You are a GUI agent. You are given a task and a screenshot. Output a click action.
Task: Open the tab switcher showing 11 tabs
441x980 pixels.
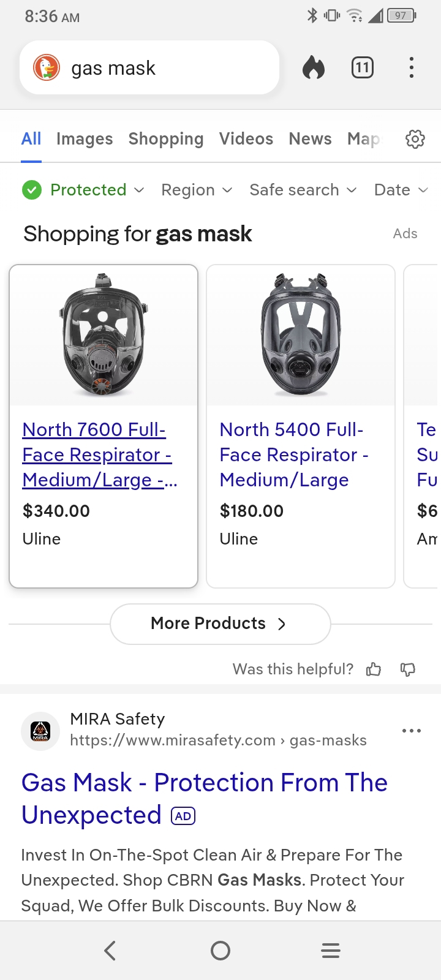[x=363, y=67]
